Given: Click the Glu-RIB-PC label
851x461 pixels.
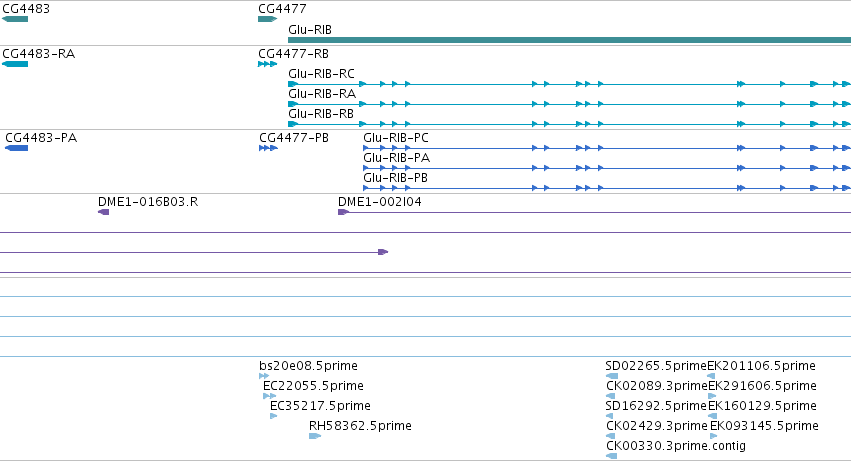Looking at the screenshot, I should tap(396, 138).
